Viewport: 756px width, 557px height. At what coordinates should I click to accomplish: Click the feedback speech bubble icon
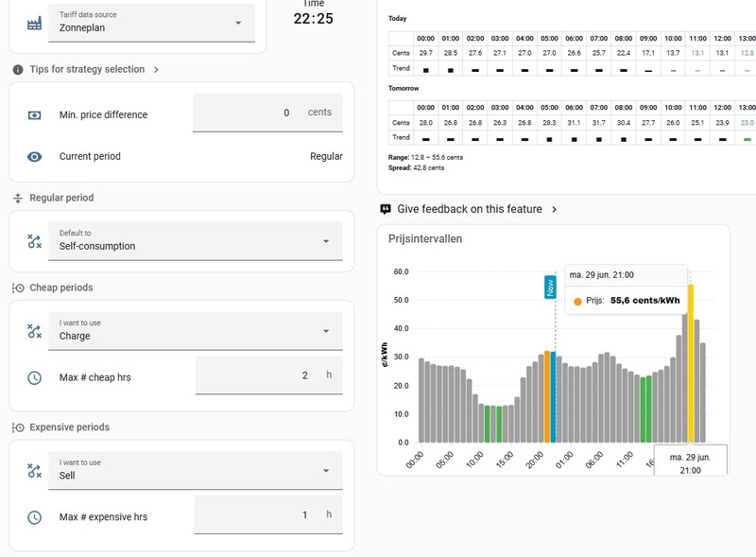(x=386, y=209)
